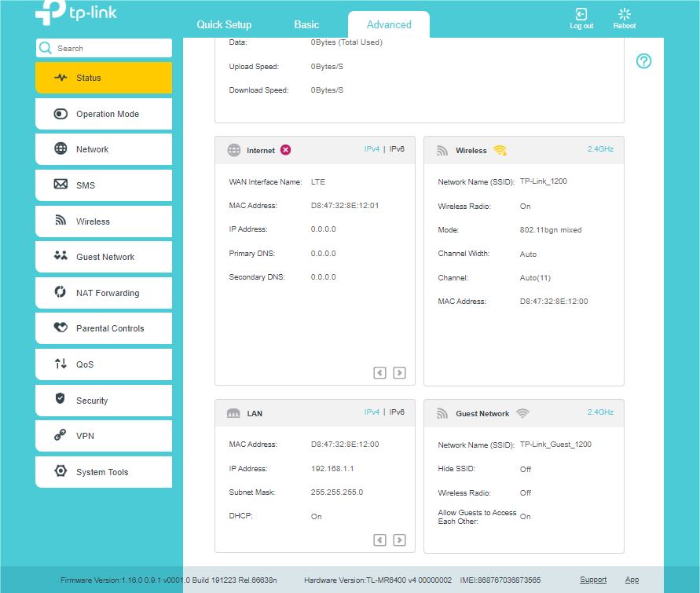The height and width of the screenshot is (593, 700).
Task: Switch LAN panel to IPv4
Action: click(372, 412)
